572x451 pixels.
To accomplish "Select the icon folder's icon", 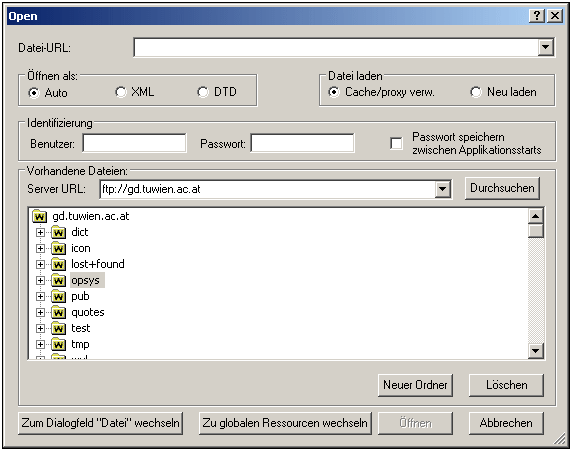I will [x=58, y=248].
